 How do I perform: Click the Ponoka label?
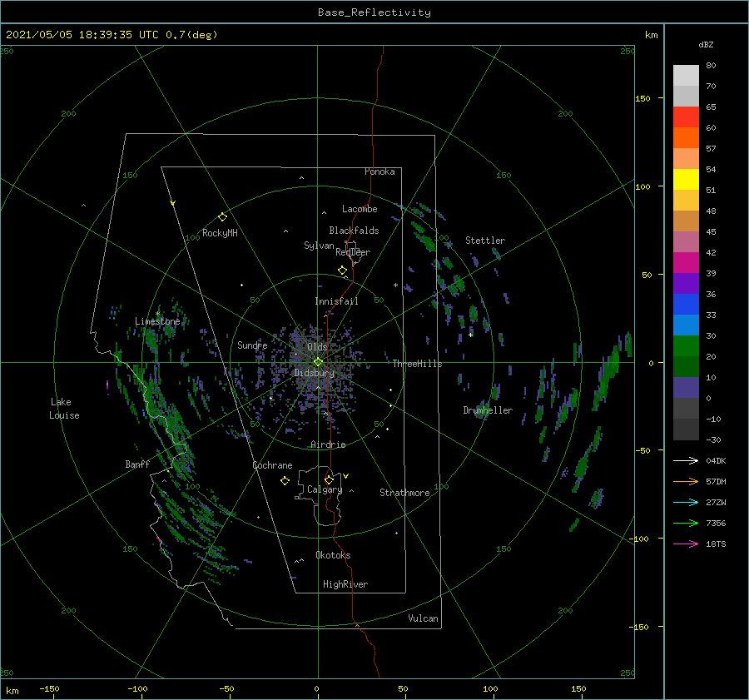pyautogui.click(x=379, y=171)
